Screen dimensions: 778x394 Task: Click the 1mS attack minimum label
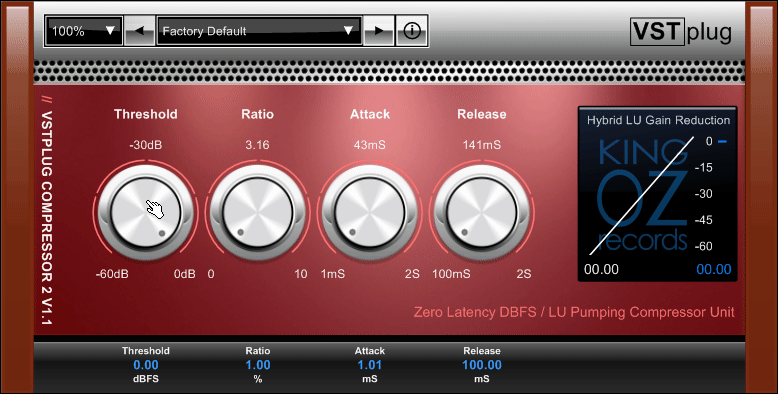coord(333,274)
